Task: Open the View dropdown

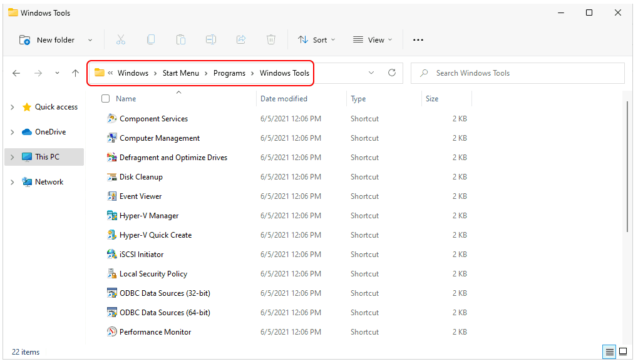Action: pyautogui.click(x=373, y=40)
